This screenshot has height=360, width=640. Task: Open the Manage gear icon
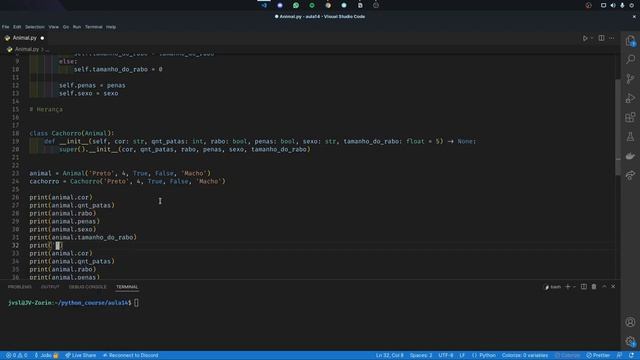[x=630, y=341]
